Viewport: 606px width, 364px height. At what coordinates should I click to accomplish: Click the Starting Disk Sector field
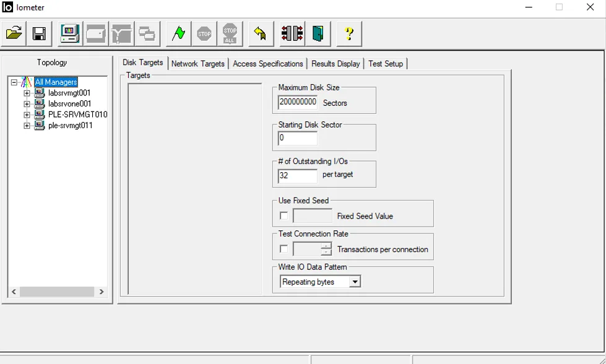[x=298, y=138]
